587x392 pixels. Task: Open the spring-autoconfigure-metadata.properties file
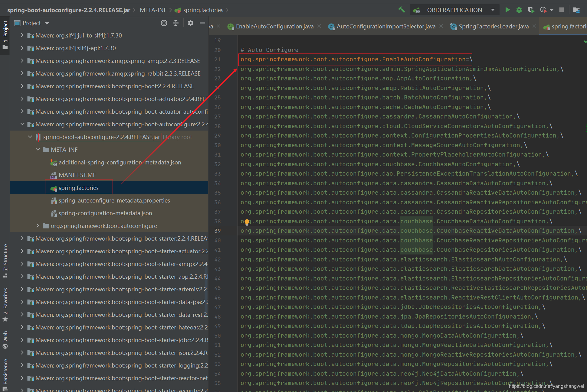point(114,200)
